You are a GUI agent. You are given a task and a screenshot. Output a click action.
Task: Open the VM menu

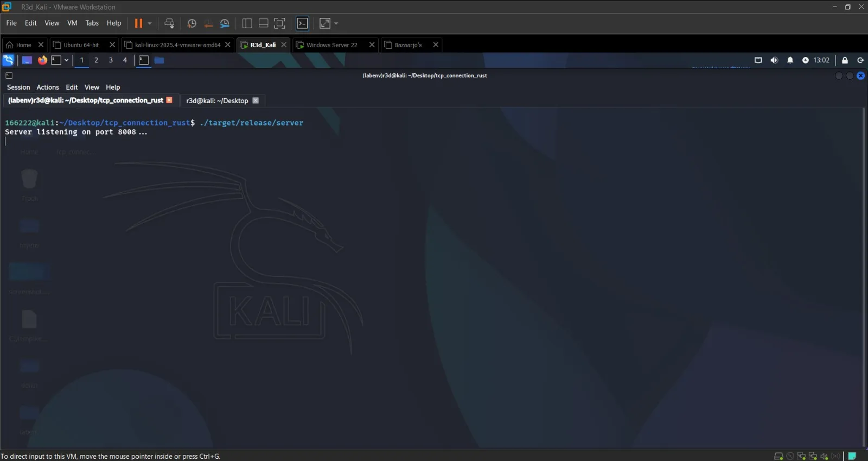[x=72, y=23]
